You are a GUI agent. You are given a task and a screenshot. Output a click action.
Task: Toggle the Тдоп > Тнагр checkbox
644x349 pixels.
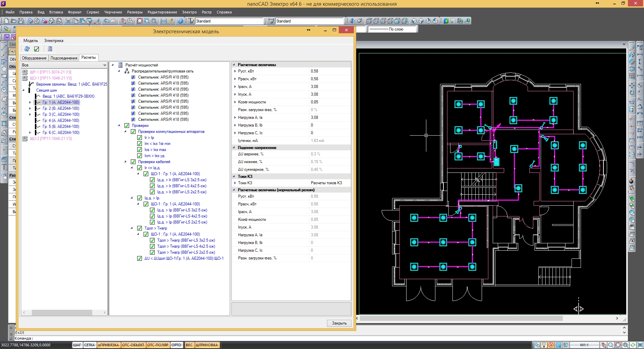140,228
